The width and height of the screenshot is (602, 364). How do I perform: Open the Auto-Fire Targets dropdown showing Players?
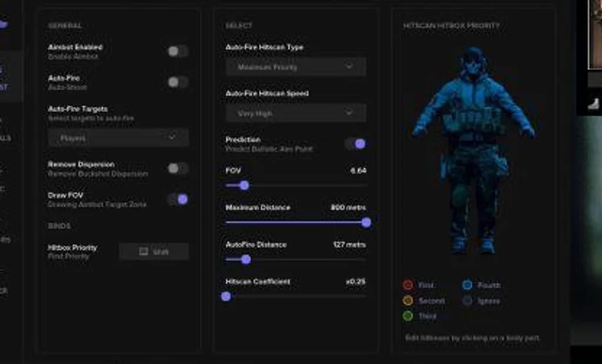(118, 138)
